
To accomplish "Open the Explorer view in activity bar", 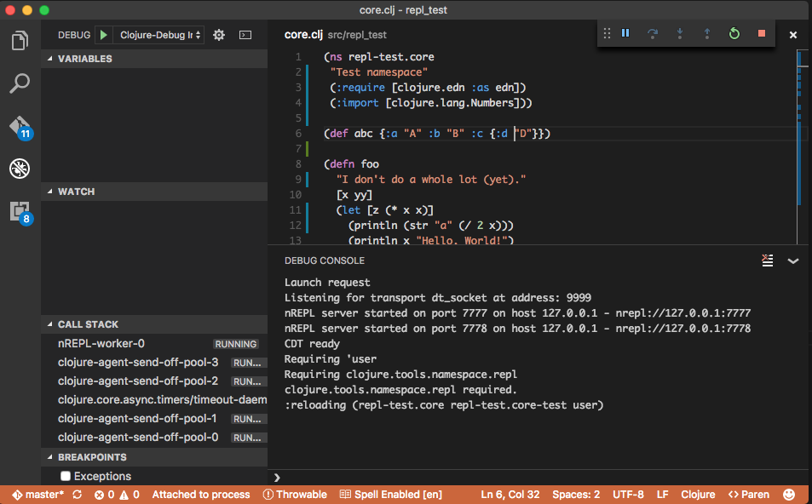I will [x=20, y=40].
